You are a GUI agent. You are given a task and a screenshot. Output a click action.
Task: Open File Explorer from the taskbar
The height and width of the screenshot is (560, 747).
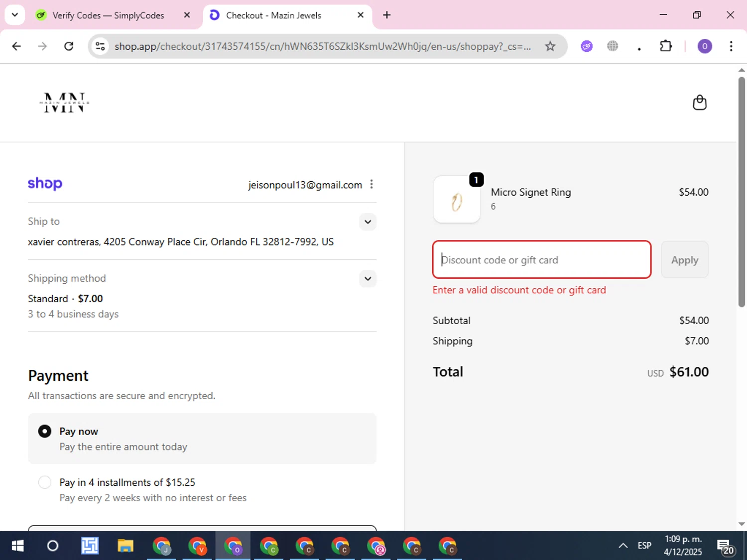coord(125,546)
